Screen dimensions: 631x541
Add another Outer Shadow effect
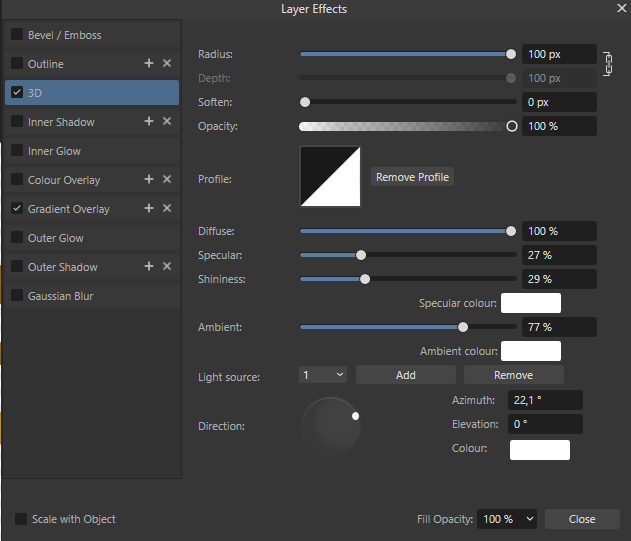click(x=149, y=266)
